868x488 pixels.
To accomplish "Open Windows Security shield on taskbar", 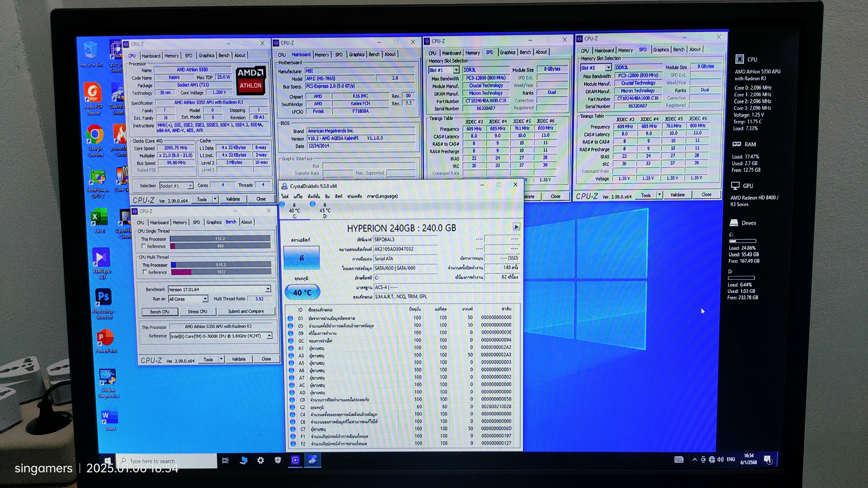I will tap(278, 460).
